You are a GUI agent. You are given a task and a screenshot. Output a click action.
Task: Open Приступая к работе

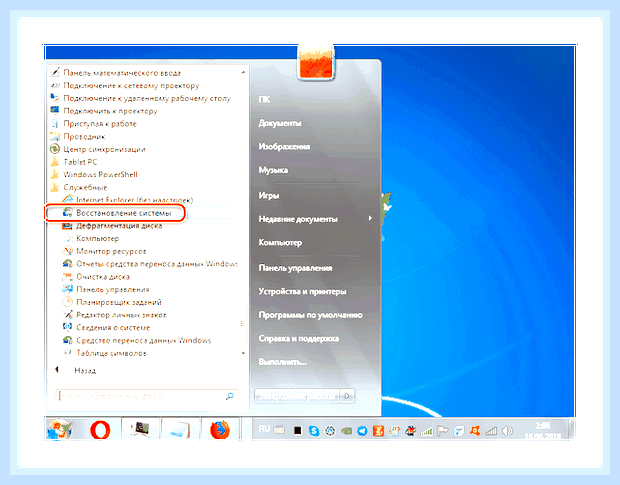point(93,124)
